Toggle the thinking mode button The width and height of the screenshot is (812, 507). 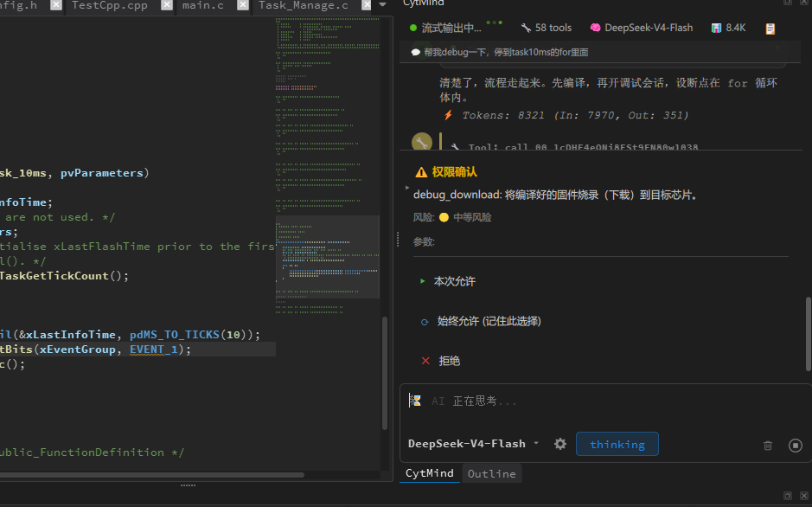click(617, 445)
